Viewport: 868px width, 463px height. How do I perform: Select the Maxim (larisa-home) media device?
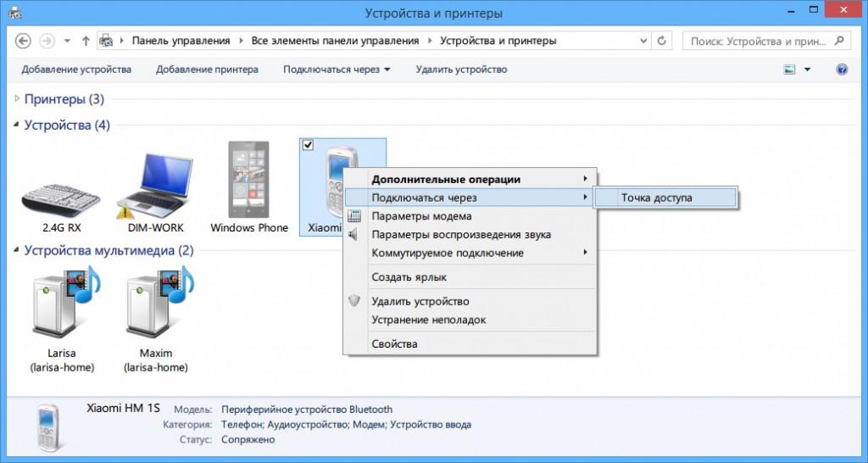[156, 320]
